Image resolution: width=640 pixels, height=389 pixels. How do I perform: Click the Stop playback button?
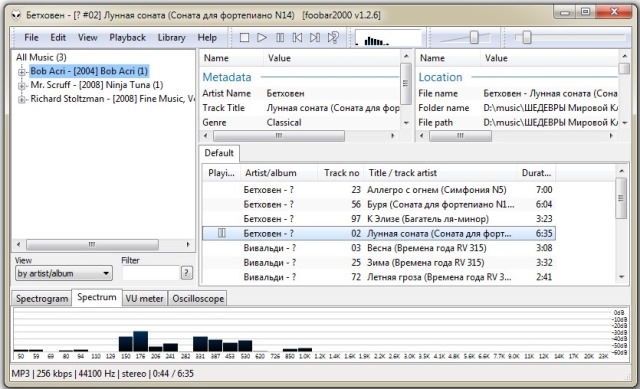pyautogui.click(x=244, y=38)
